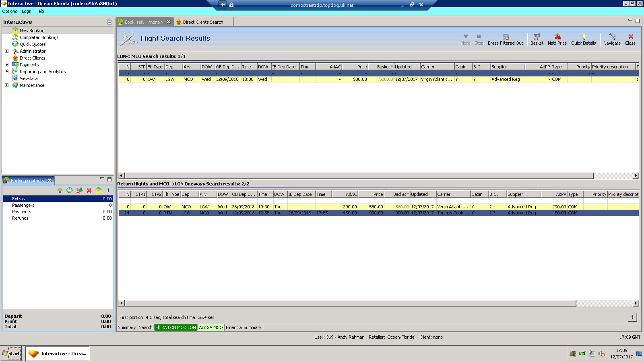Click the greyed-out More toolbar button
Image resolution: width=644 pixels, height=362 pixels.
point(465,39)
